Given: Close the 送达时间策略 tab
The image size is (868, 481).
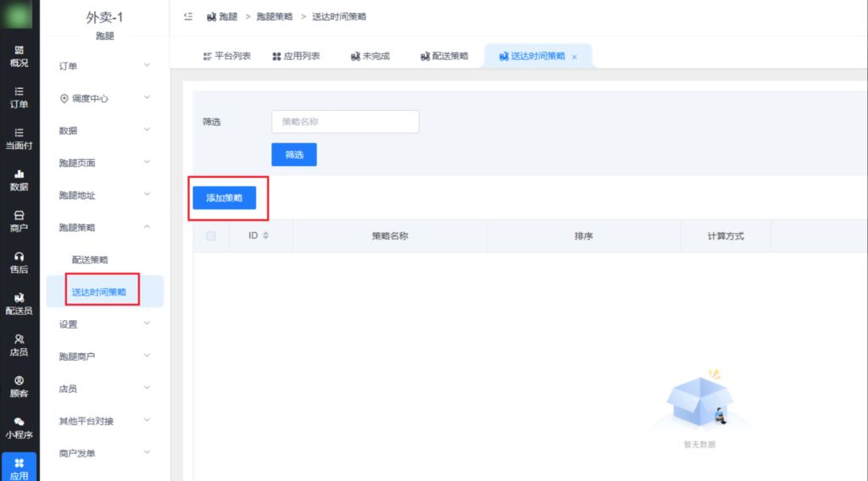Looking at the screenshot, I should coord(575,57).
